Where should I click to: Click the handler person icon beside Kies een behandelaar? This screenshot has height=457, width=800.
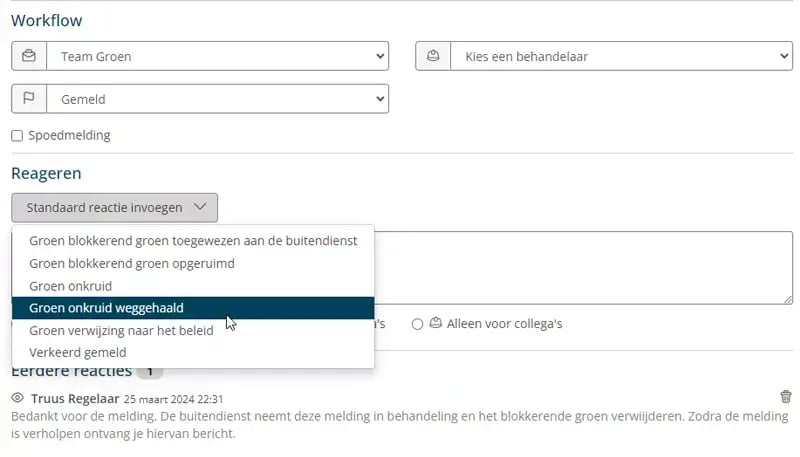tap(433, 57)
